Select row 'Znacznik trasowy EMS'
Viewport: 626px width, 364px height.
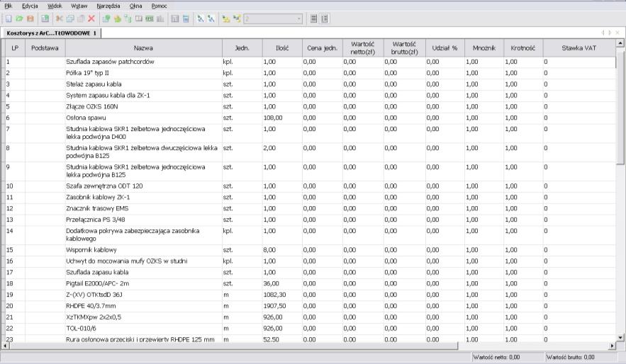311,208
